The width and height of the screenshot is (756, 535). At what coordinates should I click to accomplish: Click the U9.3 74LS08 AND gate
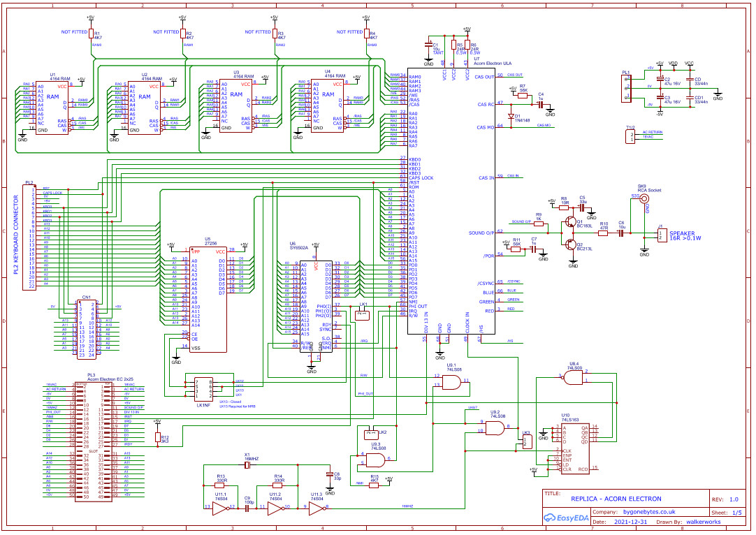point(376,461)
